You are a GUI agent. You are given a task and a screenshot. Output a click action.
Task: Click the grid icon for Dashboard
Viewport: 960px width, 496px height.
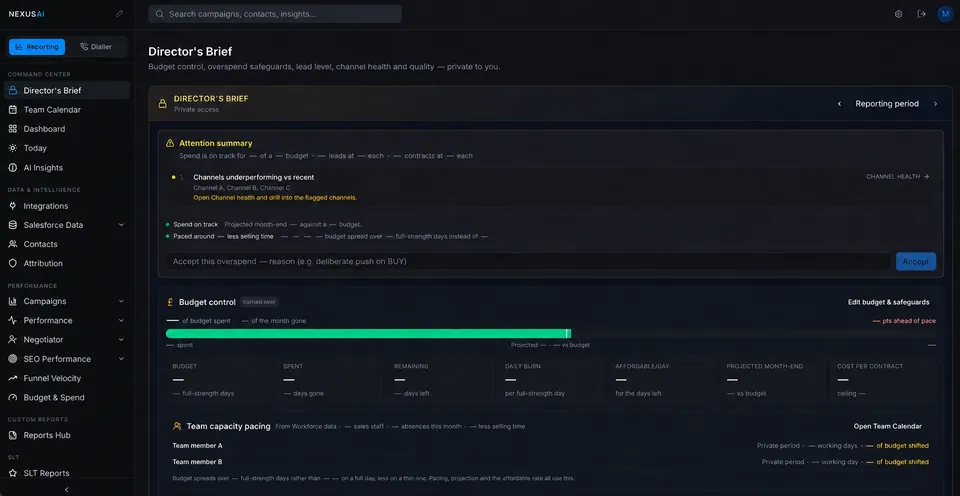tap(13, 129)
